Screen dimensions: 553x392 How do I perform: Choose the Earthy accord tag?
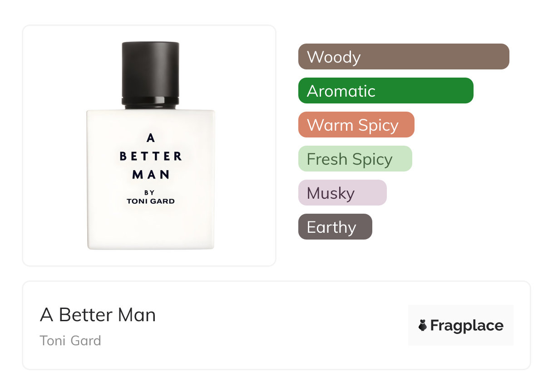pos(335,227)
